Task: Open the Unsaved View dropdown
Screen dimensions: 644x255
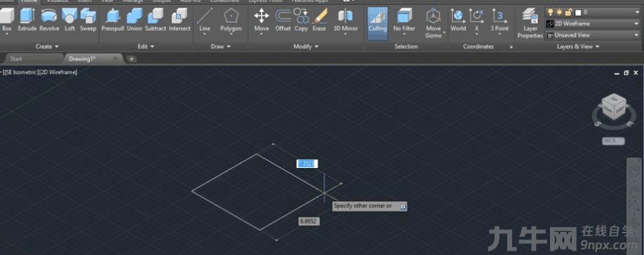Action: point(637,35)
